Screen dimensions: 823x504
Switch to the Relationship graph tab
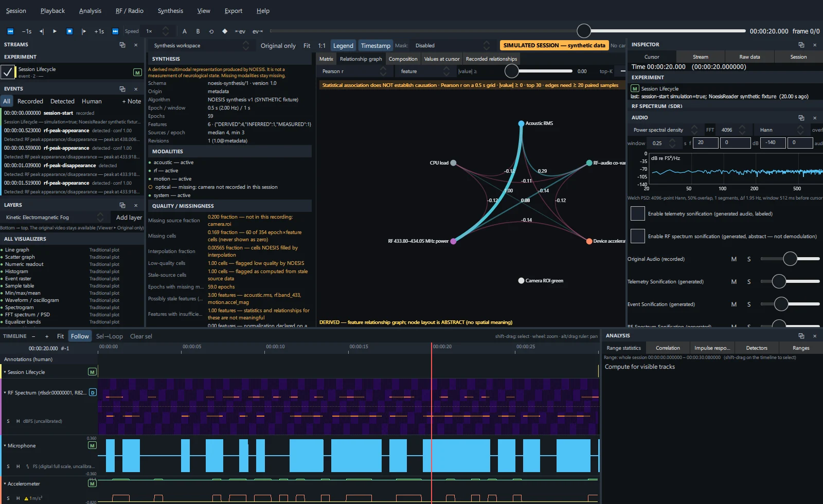tap(361, 59)
